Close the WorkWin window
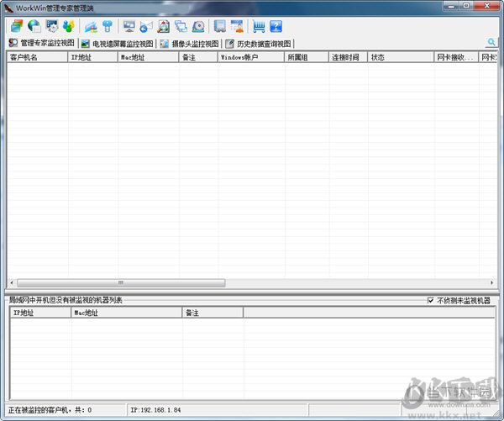Image resolution: width=504 pixels, height=421 pixels. coord(487,6)
